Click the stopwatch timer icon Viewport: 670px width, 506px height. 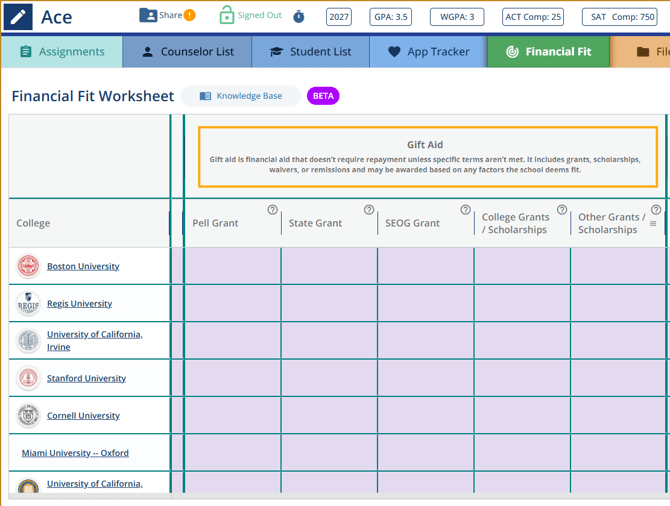pos(299,17)
